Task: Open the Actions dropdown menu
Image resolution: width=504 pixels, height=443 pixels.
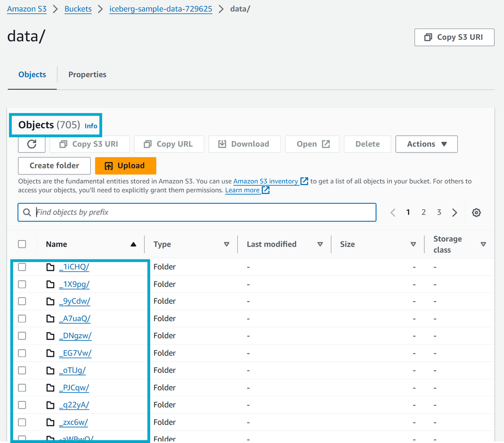Action: 426,144
